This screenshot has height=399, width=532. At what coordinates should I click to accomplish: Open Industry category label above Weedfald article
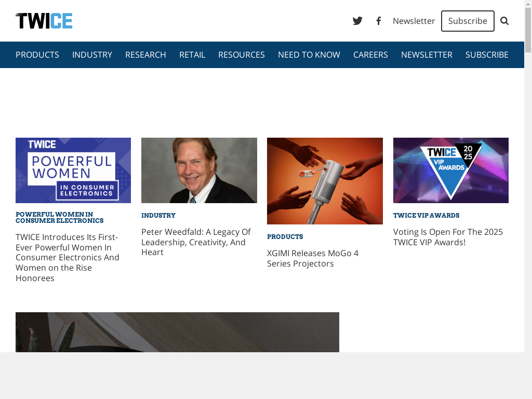[x=158, y=216]
